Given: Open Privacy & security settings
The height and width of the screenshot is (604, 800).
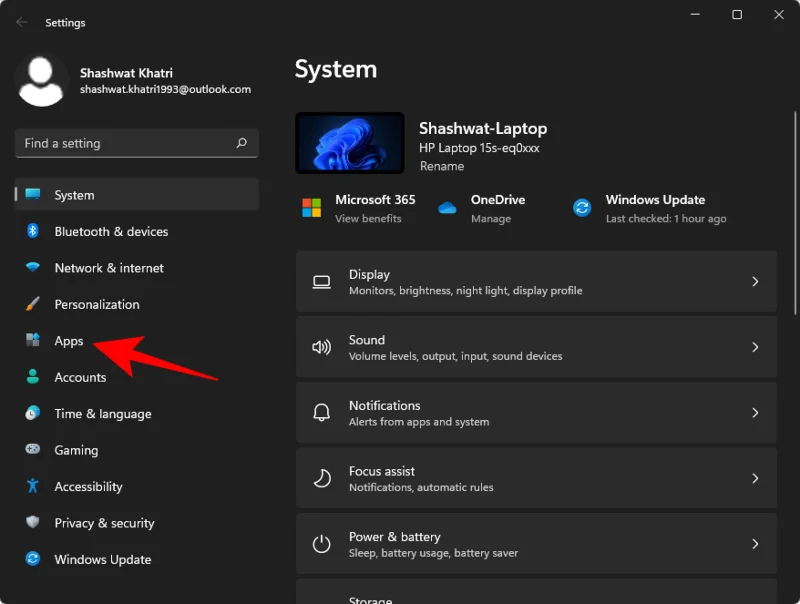Looking at the screenshot, I should tap(105, 523).
